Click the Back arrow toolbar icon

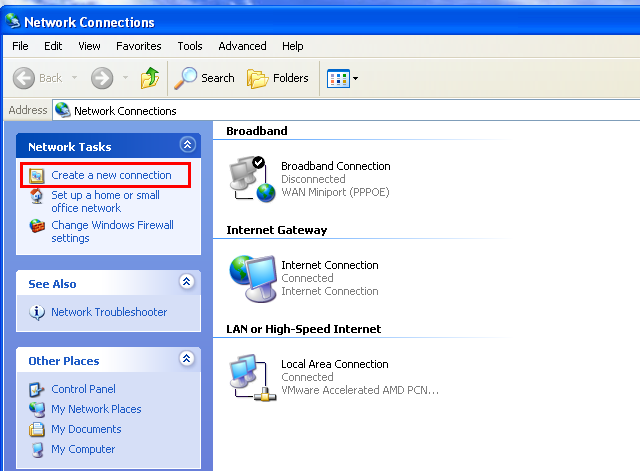click(24, 78)
